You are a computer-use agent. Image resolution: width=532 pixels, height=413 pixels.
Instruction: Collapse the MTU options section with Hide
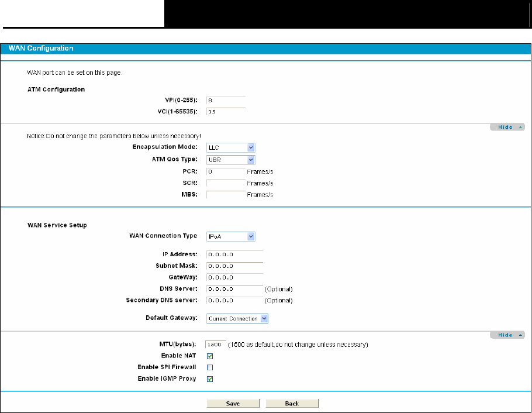coord(507,335)
